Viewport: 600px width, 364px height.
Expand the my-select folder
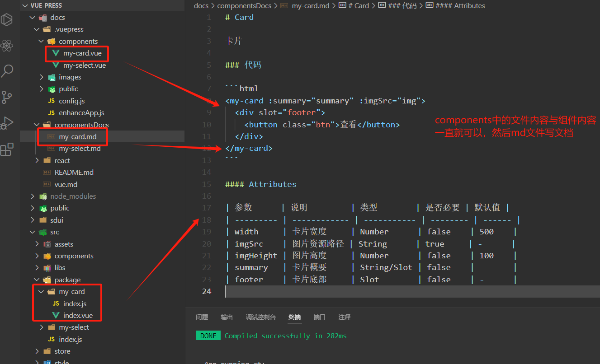click(x=42, y=327)
